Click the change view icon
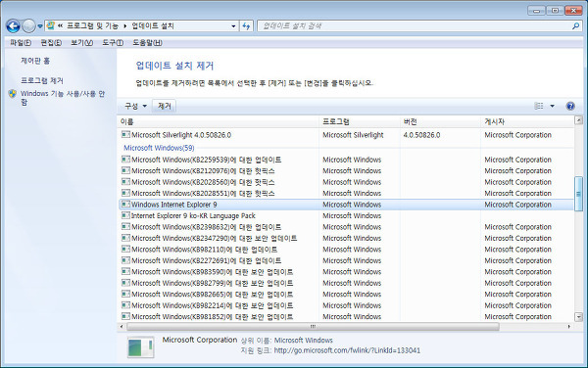588x368 pixels. point(539,106)
